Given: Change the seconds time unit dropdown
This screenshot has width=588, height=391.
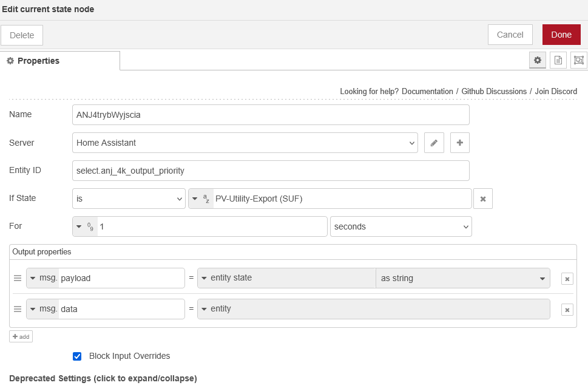Looking at the screenshot, I should 400,226.
